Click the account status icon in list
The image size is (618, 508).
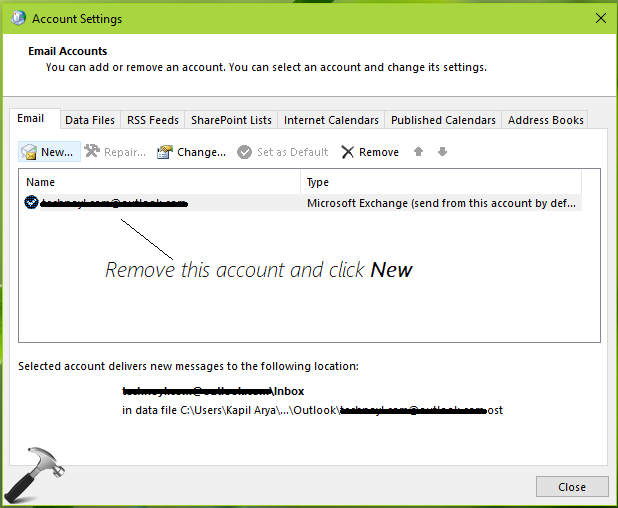click(x=31, y=202)
